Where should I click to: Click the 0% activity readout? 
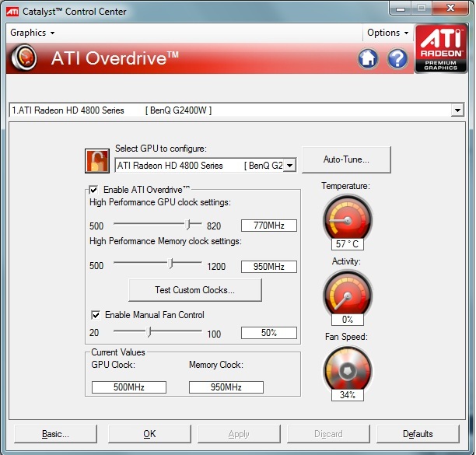coord(348,320)
